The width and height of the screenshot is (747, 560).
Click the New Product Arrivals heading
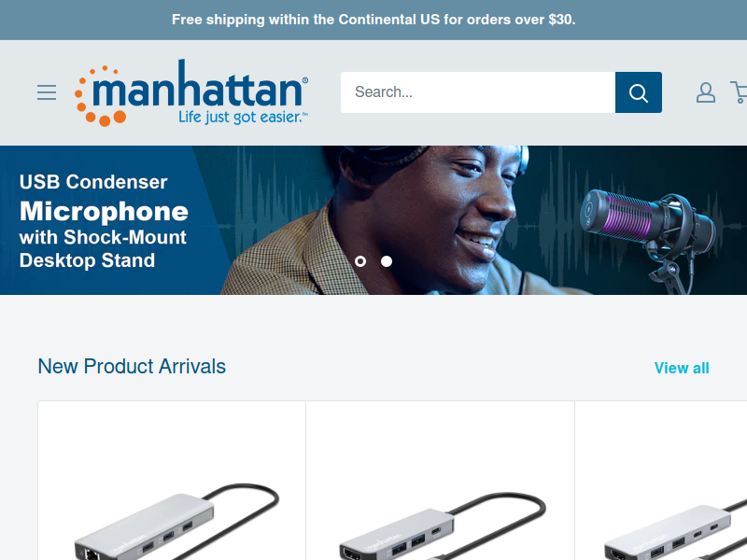pos(132,366)
